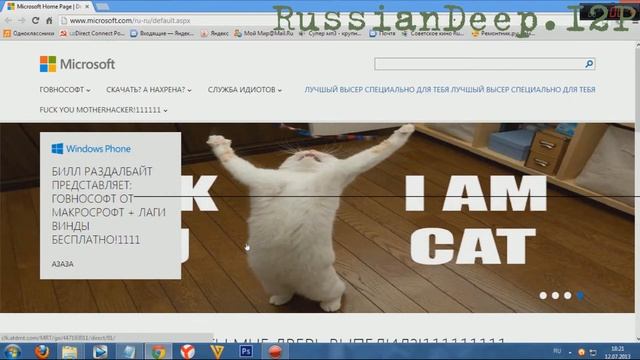Click the БИЛЛ РАЗДАЛБАЙТ ПРЕДСТАВЛЯЕТ banner text
The width and height of the screenshot is (640, 360).
coord(109,205)
